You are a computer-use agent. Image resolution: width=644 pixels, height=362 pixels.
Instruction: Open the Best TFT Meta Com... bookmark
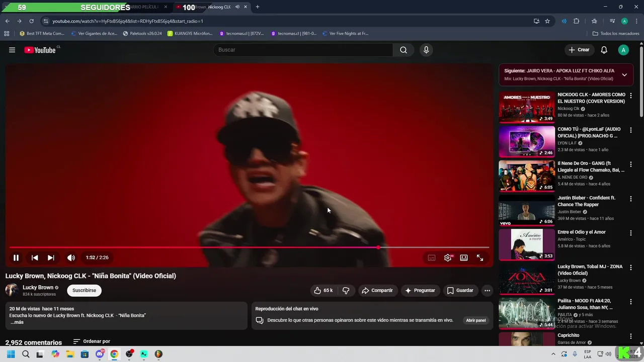[42, 34]
